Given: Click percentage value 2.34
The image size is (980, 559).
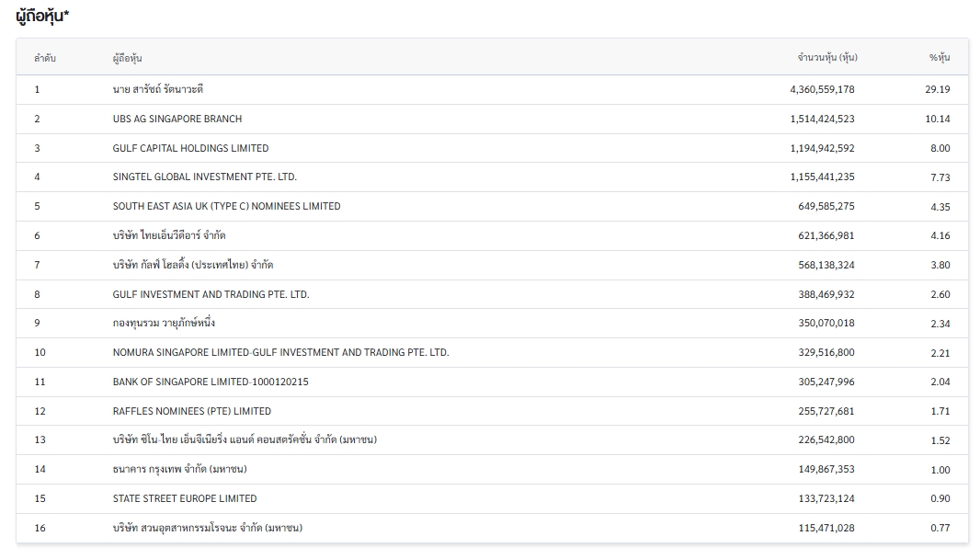Looking at the screenshot, I should (x=940, y=324).
